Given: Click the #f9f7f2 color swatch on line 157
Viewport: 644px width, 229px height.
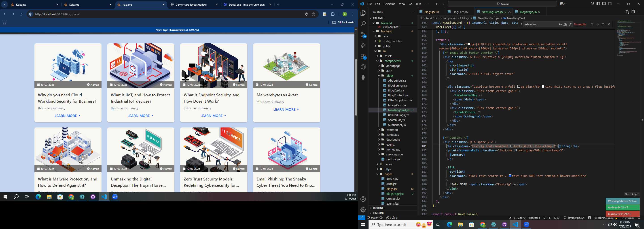Looking at the screenshot, I should 469,44.
